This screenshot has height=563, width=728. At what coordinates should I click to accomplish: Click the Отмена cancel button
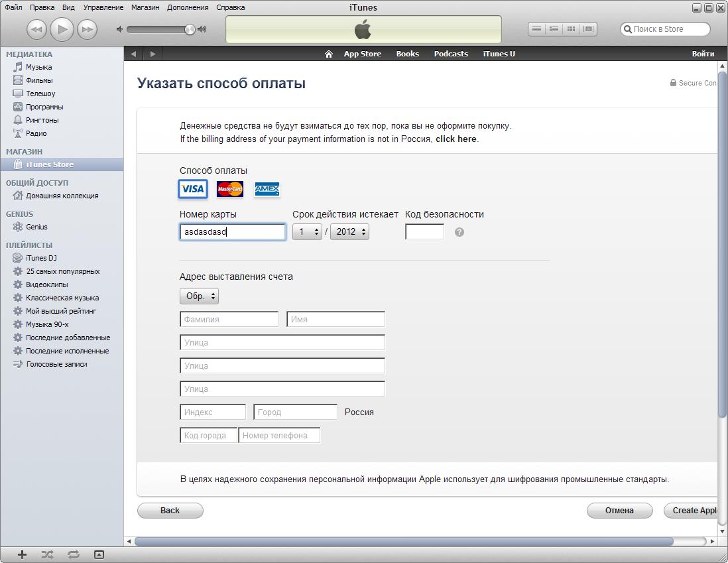tap(619, 511)
